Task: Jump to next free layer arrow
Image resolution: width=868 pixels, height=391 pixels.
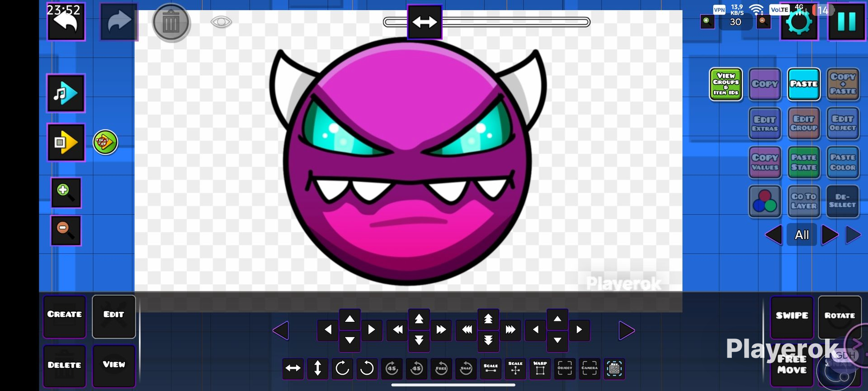Action: (853, 235)
